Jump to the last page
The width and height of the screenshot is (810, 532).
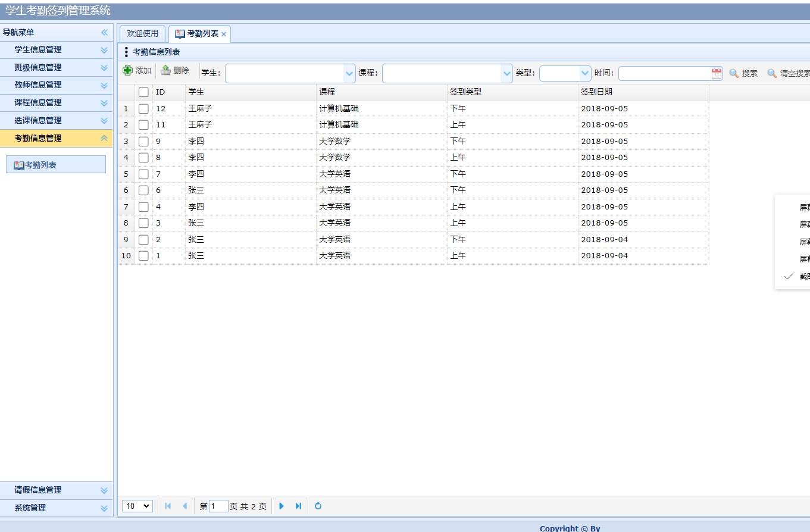pyautogui.click(x=298, y=506)
